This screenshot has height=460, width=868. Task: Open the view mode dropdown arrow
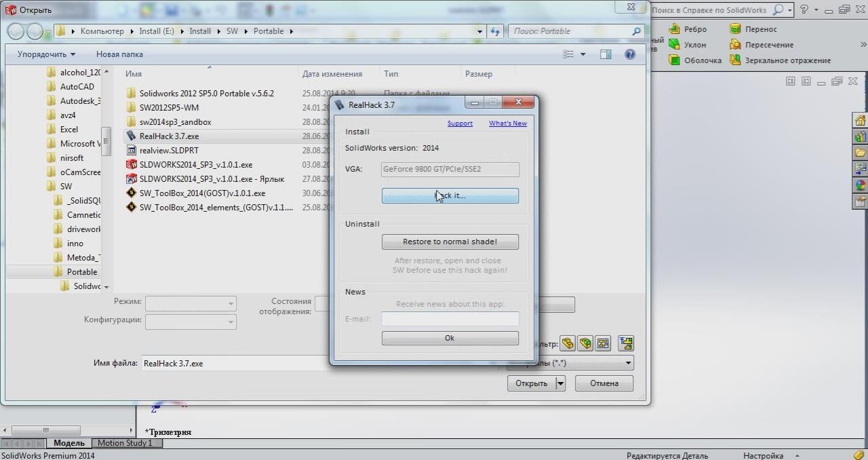583,54
